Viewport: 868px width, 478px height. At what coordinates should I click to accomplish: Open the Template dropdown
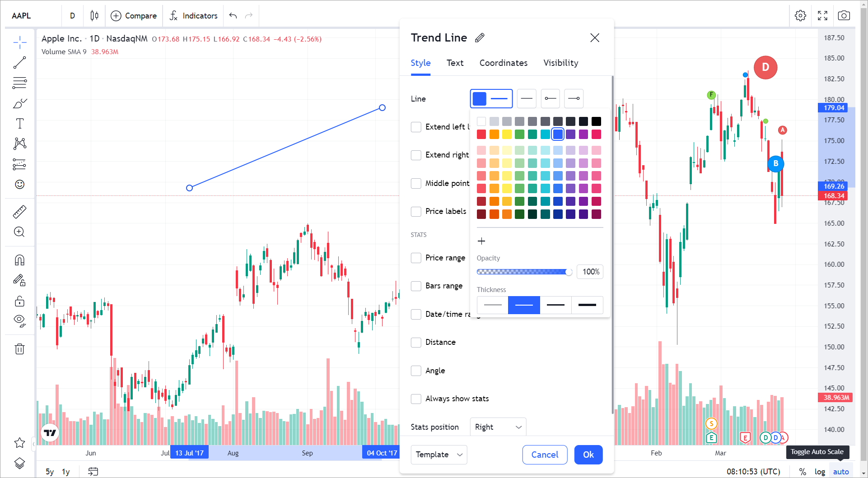(439, 455)
